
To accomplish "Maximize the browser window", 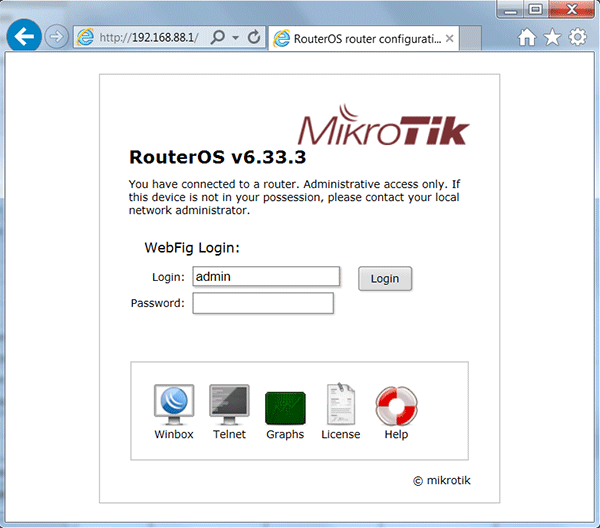I will point(535,9).
